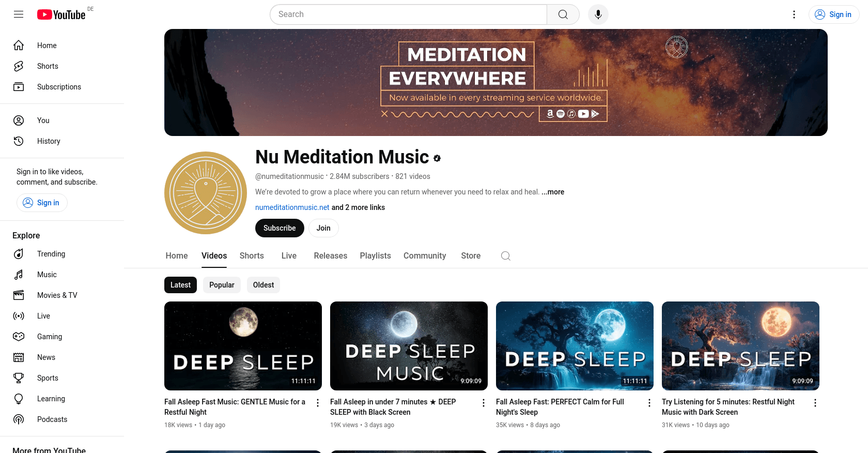Select the Oldest sort chip

(x=263, y=285)
